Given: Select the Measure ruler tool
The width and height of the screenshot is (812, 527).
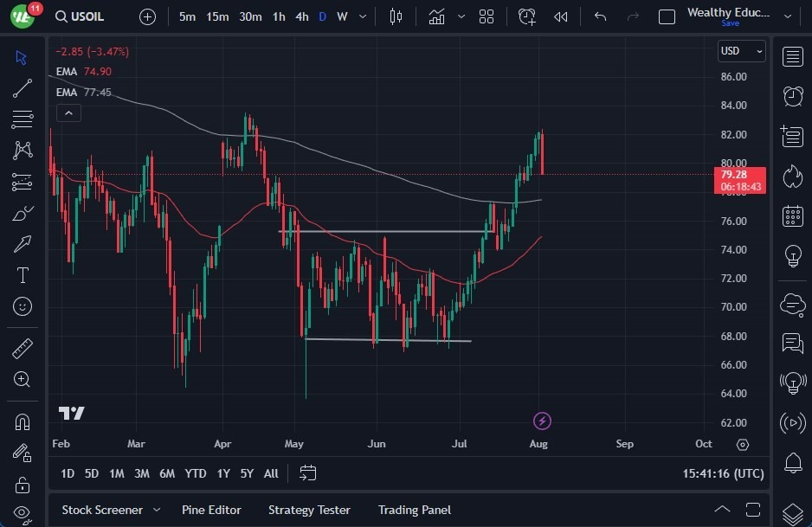Looking at the screenshot, I should pos(22,348).
